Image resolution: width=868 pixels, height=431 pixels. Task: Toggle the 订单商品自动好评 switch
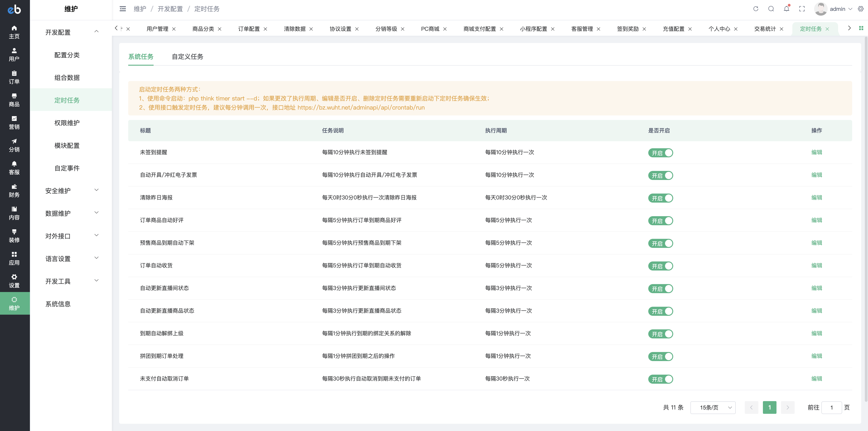(x=661, y=220)
